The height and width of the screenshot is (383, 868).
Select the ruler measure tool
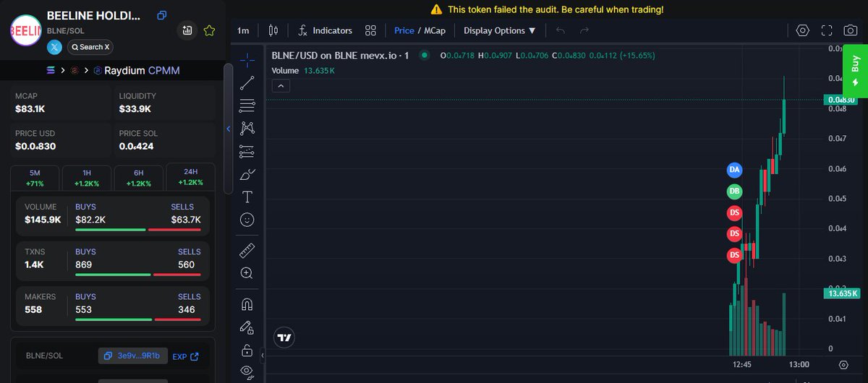pyautogui.click(x=247, y=250)
